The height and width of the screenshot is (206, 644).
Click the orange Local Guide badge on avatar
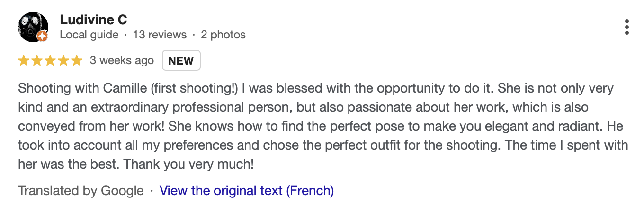coord(42,36)
